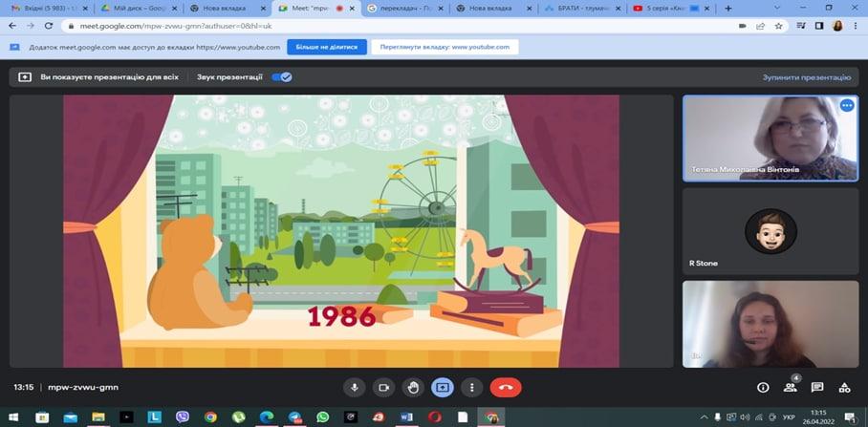Screen dimensions: 868x427
Task: Toggle the 'Звук презентації' switch
Action: (282, 77)
